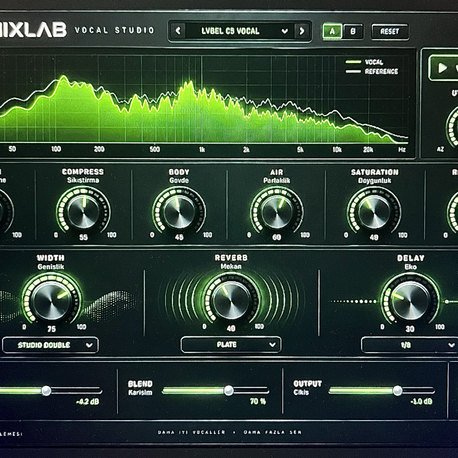Click the Output slider handle

coord(397,390)
